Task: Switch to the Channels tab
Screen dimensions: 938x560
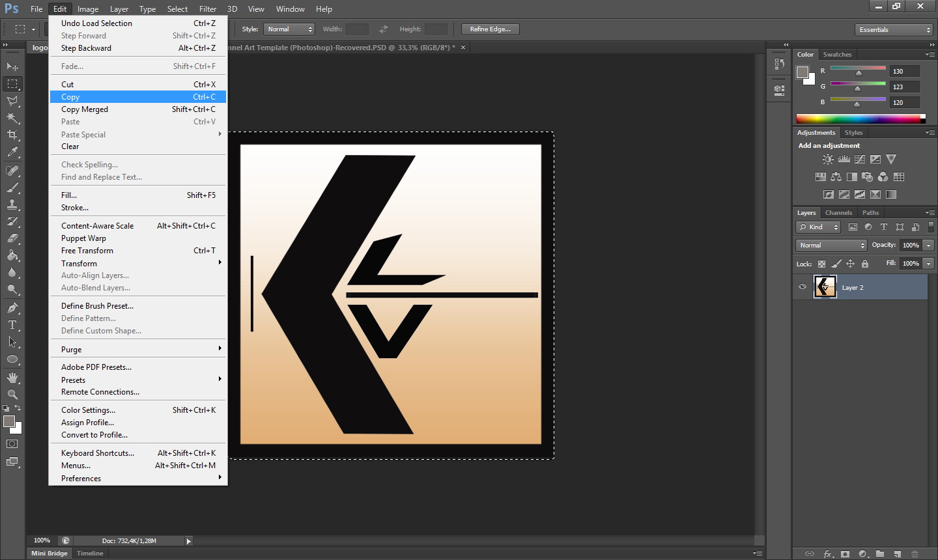Action: pos(838,213)
